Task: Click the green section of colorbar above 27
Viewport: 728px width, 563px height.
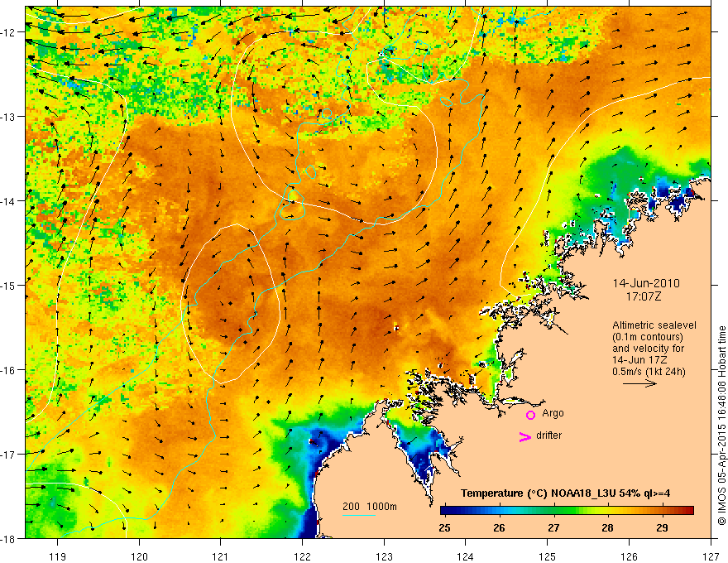Action: click(553, 511)
